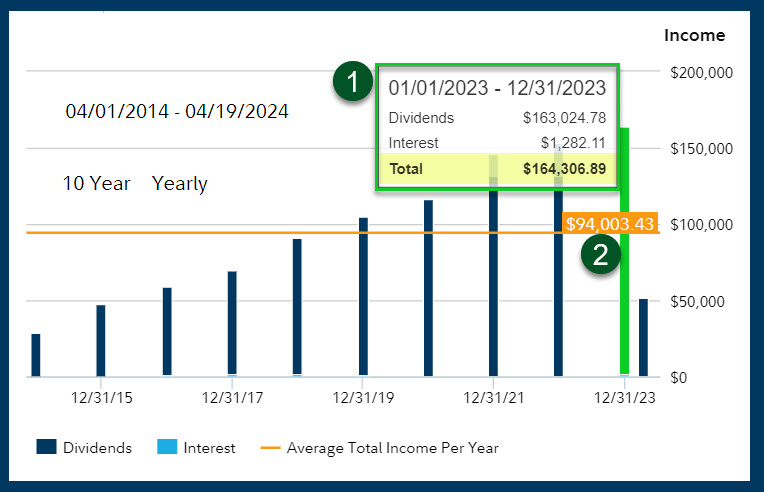Click the 12/31/21 axis label
Viewport: 764px width, 492px height.
pos(493,397)
